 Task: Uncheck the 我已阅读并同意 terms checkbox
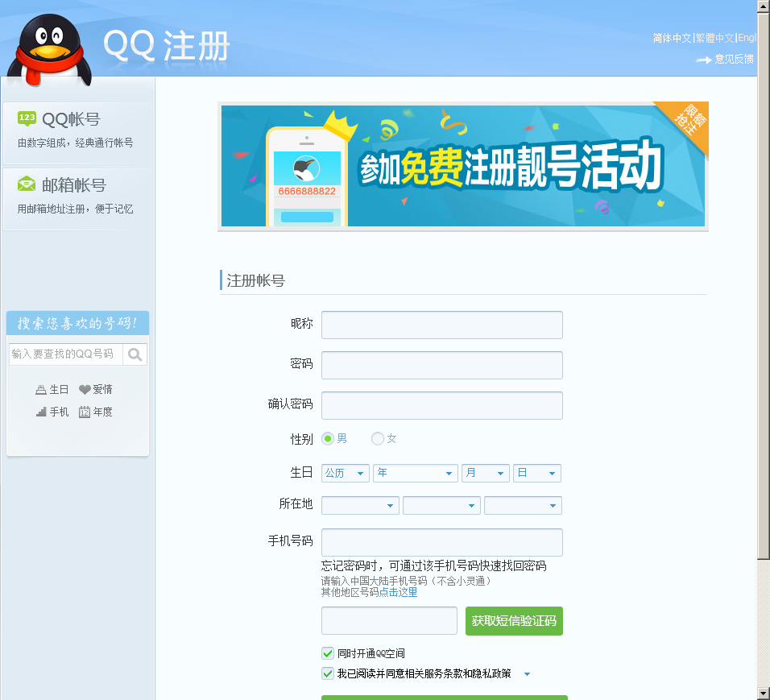point(328,673)
